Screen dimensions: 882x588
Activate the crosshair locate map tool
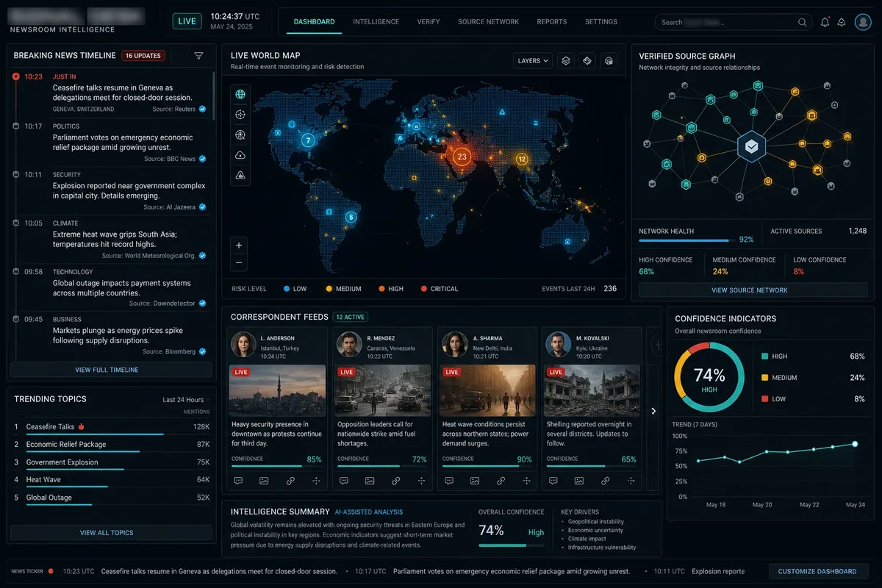[240, 115]
